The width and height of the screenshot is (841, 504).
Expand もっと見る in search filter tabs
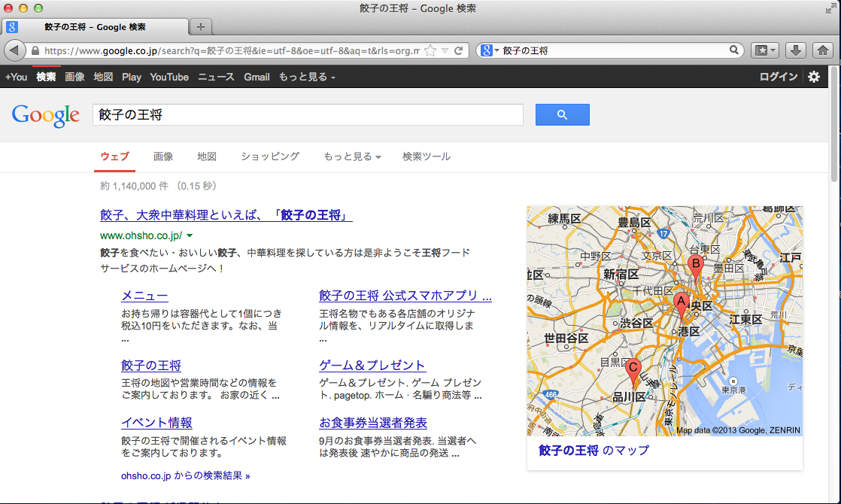(x=352, y=156)
